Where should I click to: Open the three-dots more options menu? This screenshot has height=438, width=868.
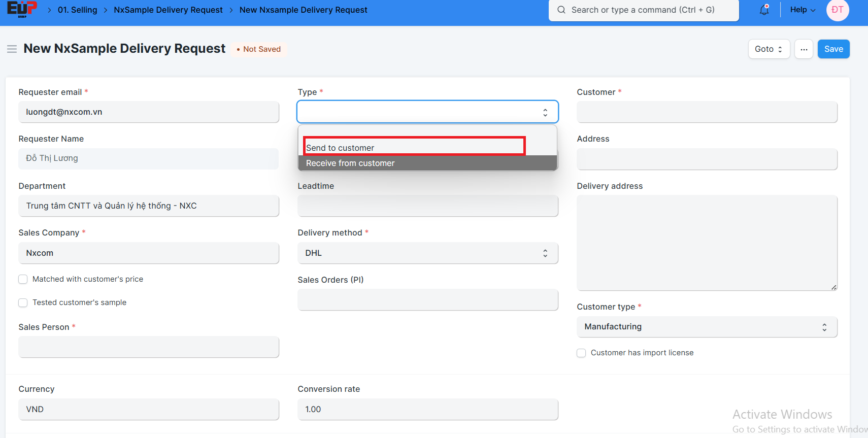pyautogui.click(x=804, y=49)
